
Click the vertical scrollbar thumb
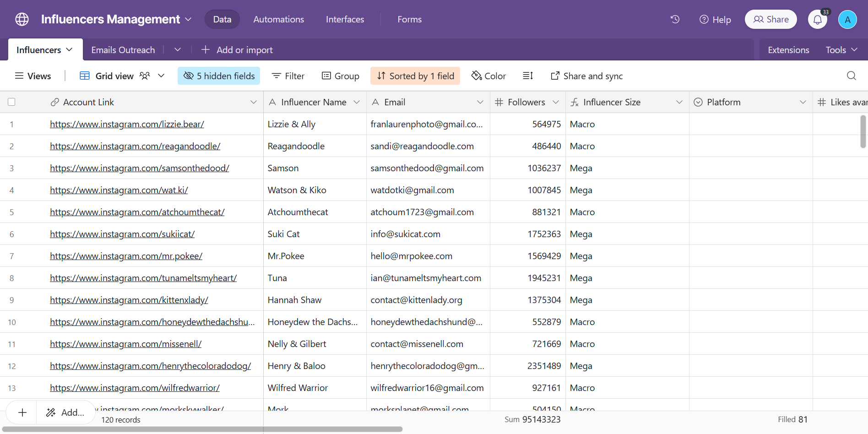tap(863, 131)
